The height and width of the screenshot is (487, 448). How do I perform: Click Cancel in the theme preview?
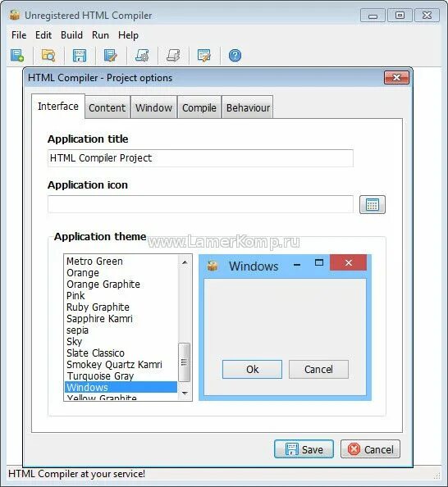(318, 369)
